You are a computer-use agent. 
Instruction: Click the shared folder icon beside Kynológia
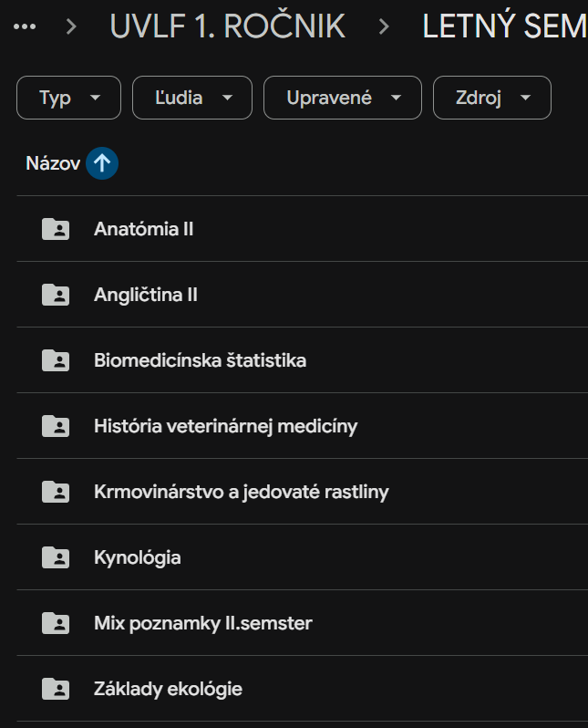pyautogui.click(x=56, y=557)
